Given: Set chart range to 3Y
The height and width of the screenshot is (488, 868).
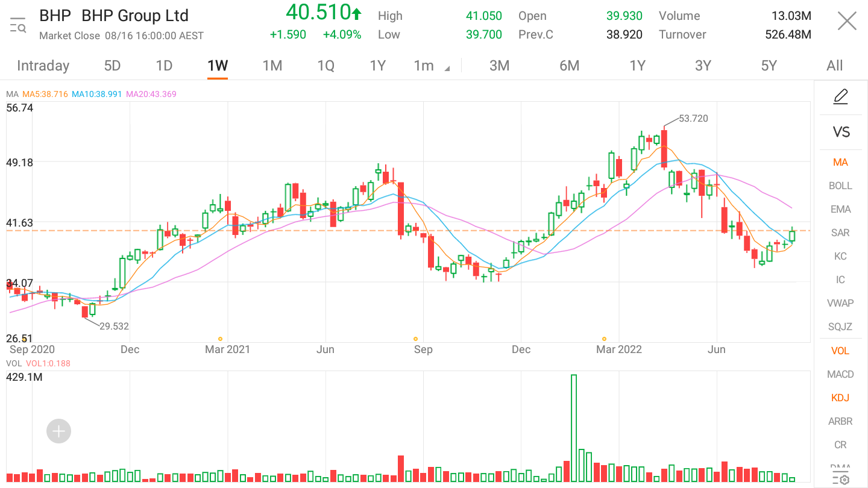Looking at the screenshot, I should [x=703, y=66].
